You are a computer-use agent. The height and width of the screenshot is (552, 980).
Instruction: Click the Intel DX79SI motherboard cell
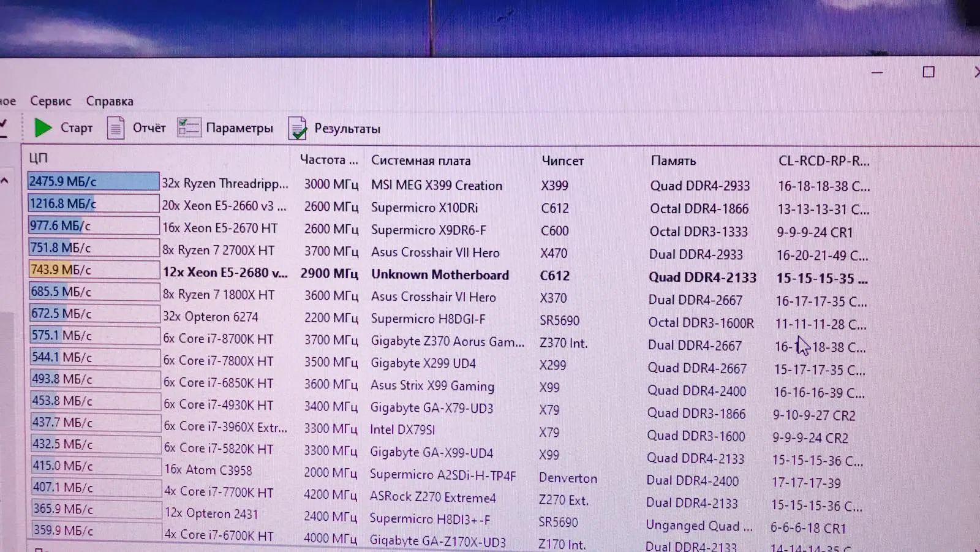click(x=402, y=429)
